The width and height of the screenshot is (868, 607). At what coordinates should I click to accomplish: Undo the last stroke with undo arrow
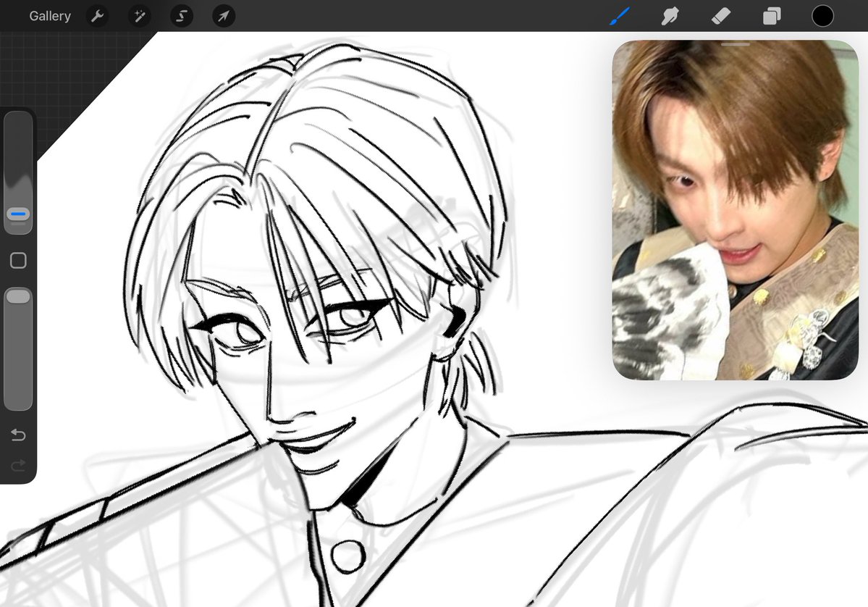click(18, 435)
